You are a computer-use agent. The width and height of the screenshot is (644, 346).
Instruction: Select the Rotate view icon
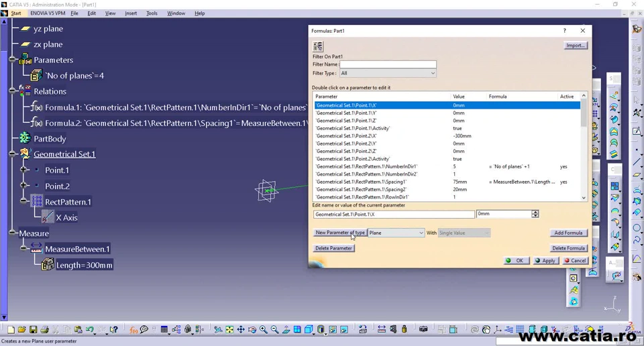tap(252, 330)
